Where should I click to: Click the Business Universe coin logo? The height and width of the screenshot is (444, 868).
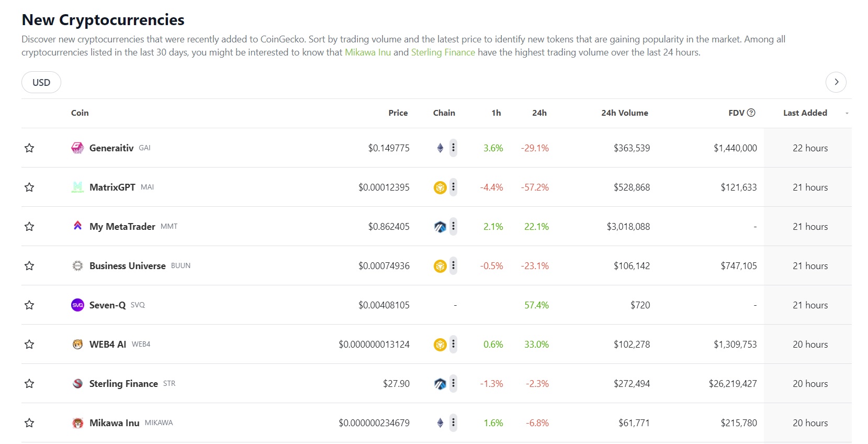tap(77, 266)
